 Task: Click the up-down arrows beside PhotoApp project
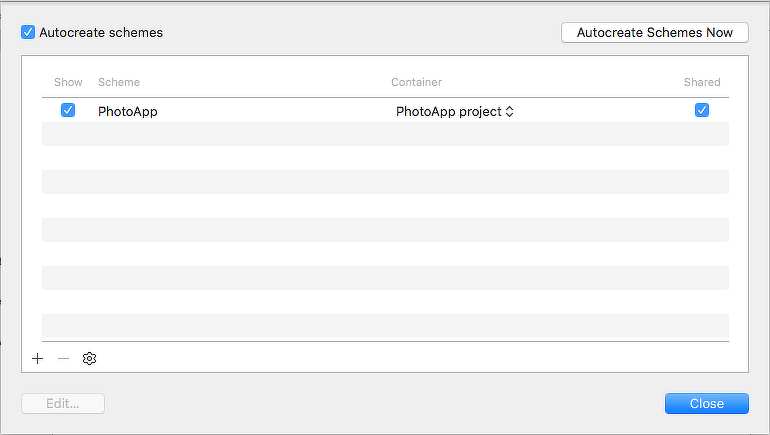509,112
